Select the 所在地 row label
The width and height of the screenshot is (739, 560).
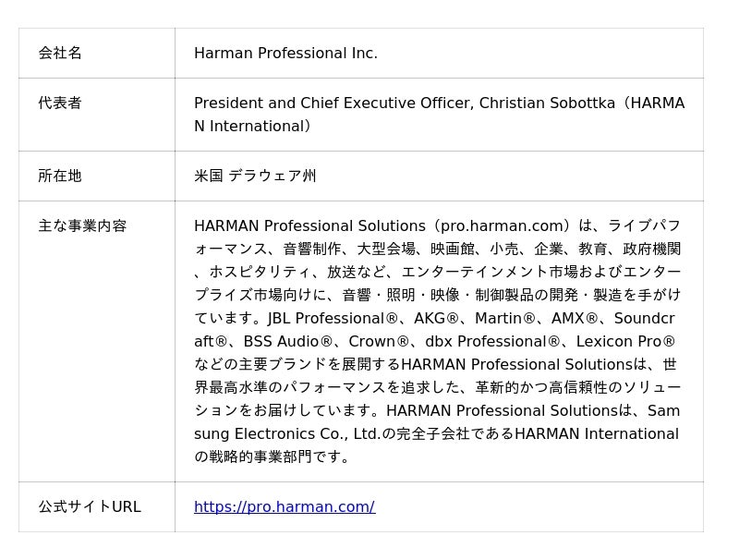pos(60,176)
